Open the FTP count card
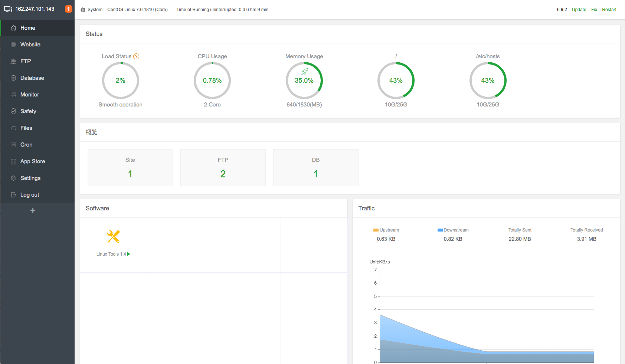 click(223, 168)
